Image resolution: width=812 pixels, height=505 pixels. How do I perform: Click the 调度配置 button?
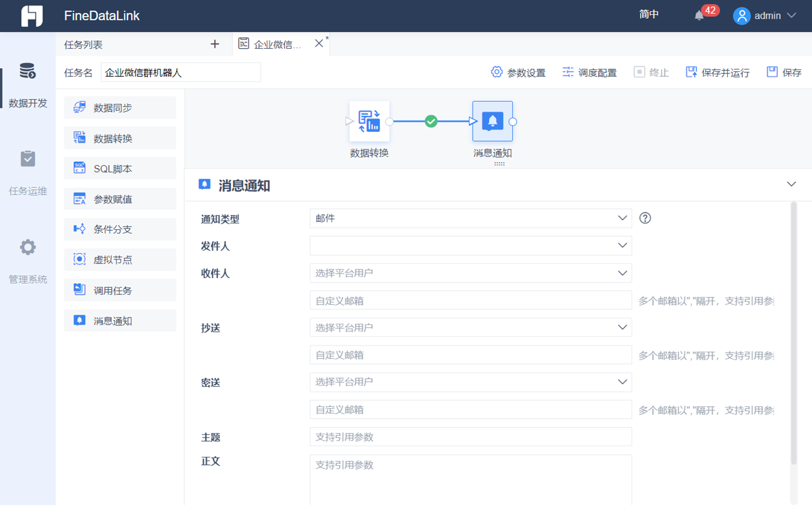589,72
